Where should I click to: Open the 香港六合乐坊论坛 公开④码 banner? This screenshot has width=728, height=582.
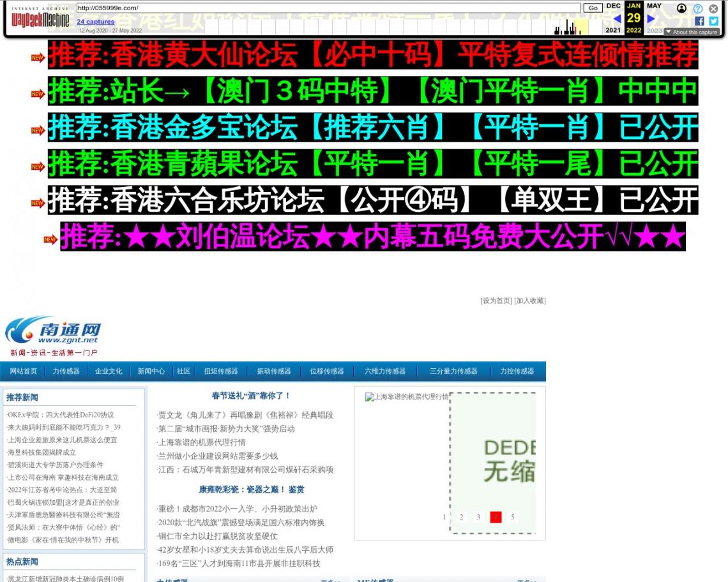pyautogui.click(x=373, y=200)
